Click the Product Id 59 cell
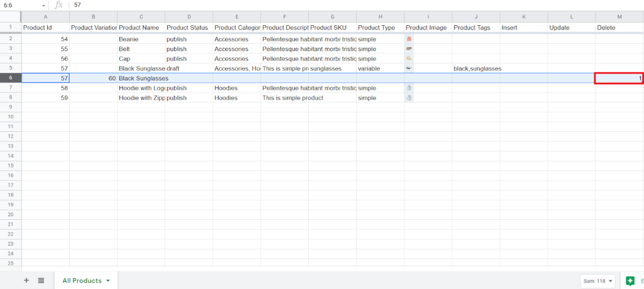 [45, 98]
